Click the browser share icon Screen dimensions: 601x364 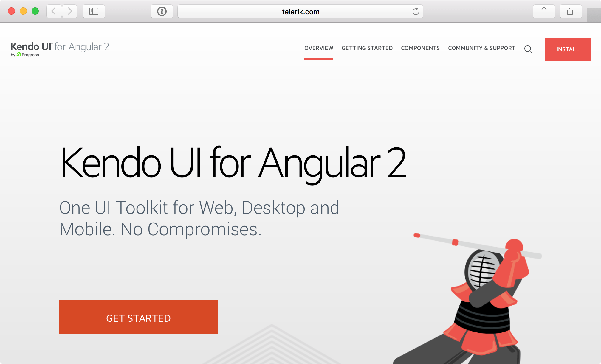[544, 12]
